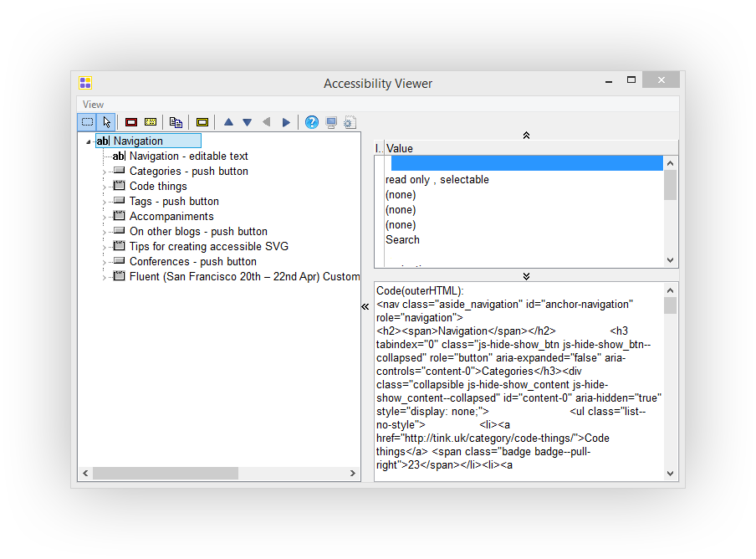Maximize the Accessibility Viewer window
Viewport: 756px width, 559px height.
click(631, 80)
